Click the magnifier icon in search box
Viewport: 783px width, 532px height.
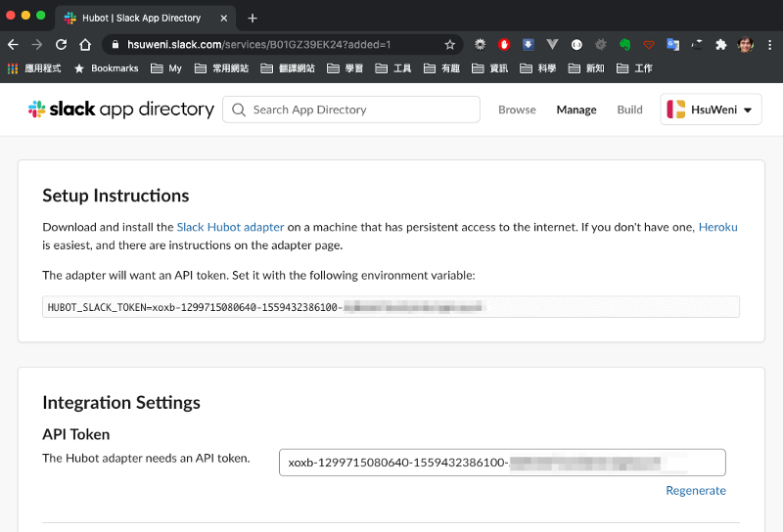[239, 110]
